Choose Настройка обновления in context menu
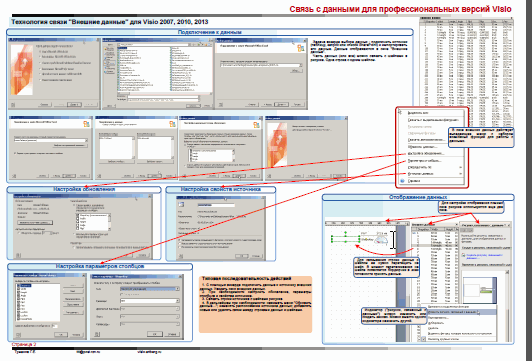The image size is (532, 361). click(x=425, y=153)
